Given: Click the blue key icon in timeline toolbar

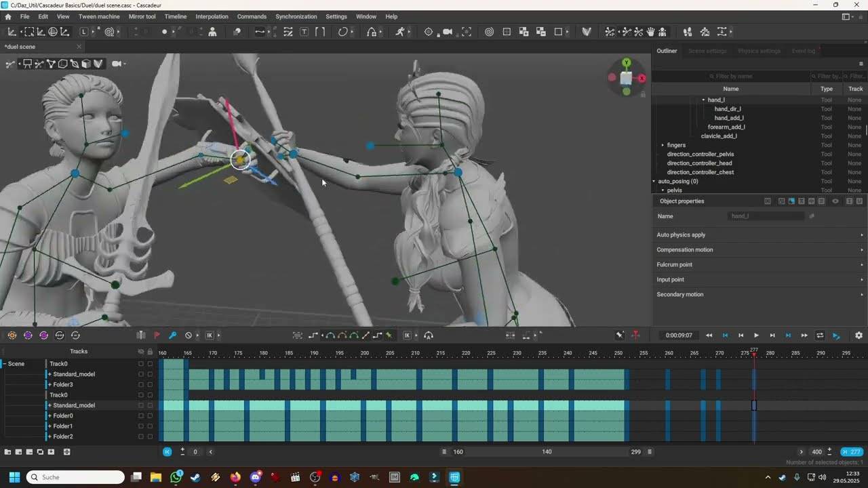Looking at the screenshot, I should tap(172, 335).
